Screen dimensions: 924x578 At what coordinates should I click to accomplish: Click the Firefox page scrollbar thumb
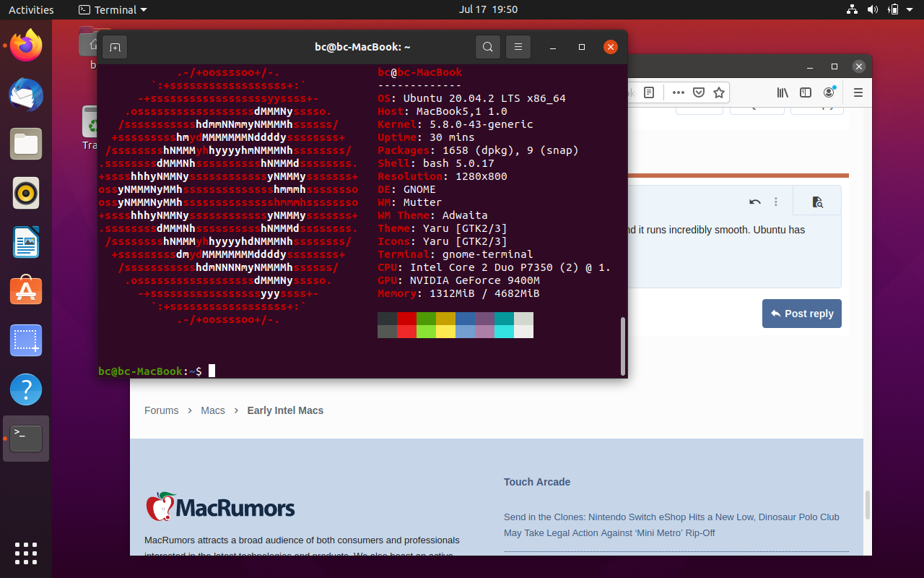[x=867, y=504]
